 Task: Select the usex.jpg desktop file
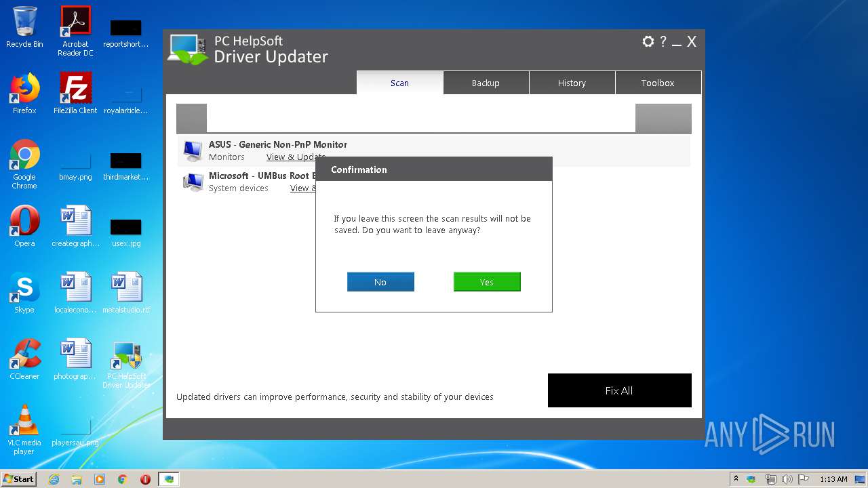click(x=126, y=232)
